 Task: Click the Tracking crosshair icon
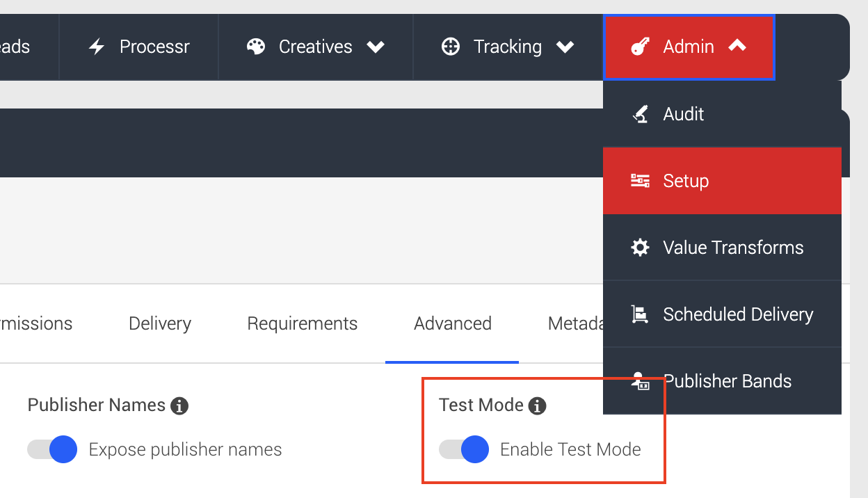[451, 47]
